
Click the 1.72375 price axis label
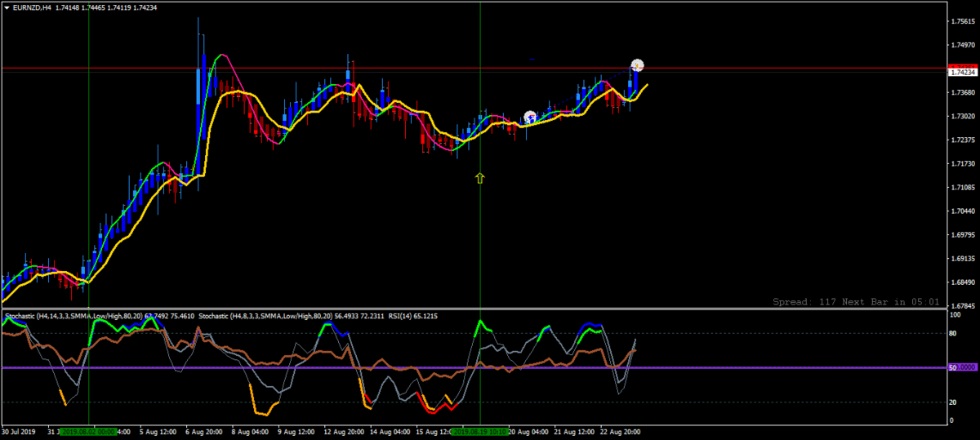coord(964,140)
